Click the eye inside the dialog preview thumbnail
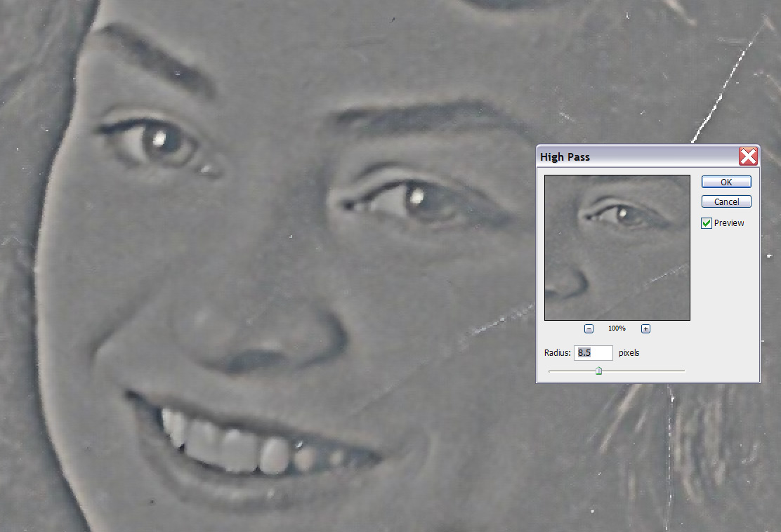This screenshot has height=532, width=781. click(x=622, y=213)
